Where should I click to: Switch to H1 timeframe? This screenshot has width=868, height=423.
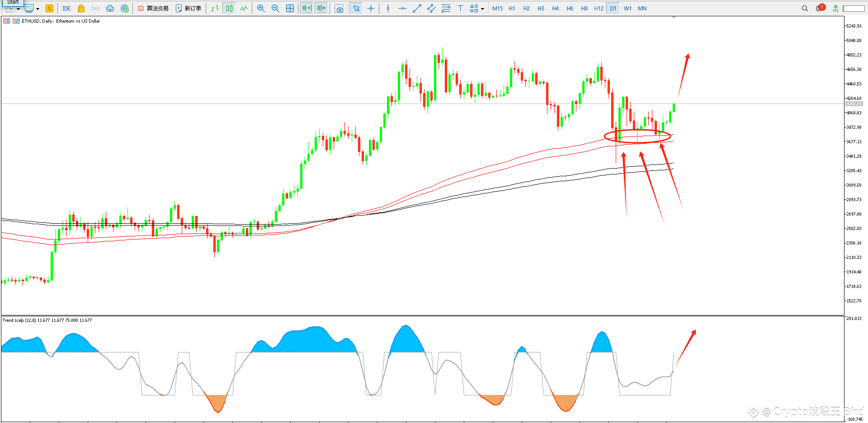point(512,9)
